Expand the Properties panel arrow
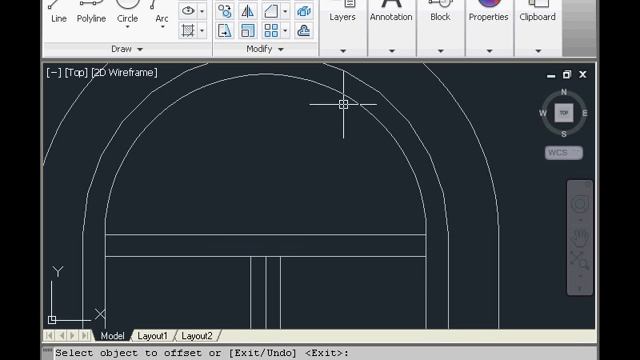Screen dimensions: 640x360 pos(489,51)
